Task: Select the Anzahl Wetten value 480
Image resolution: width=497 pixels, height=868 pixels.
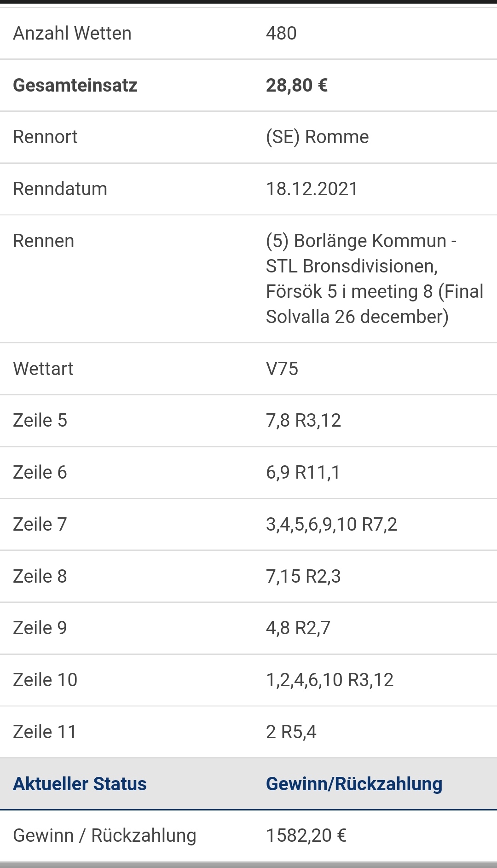Action: point(281,33)
